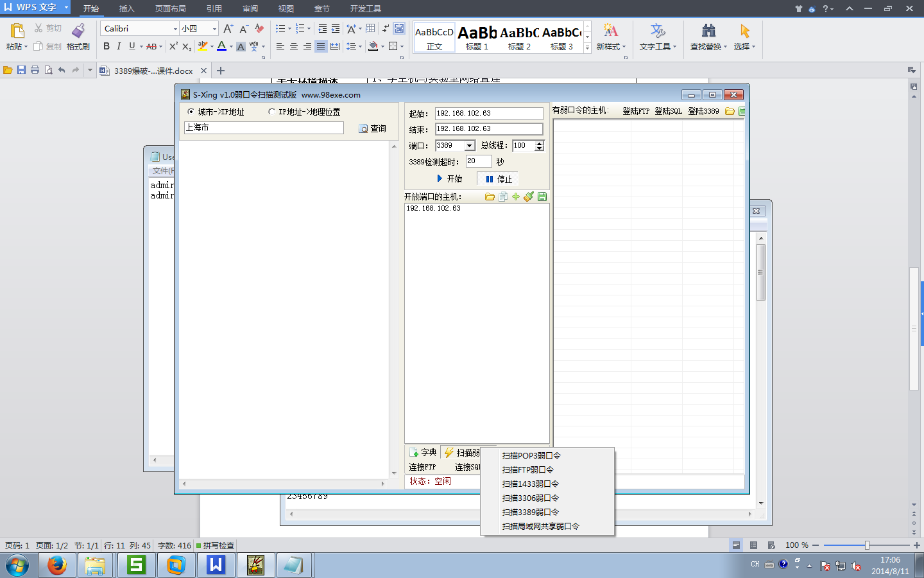Open folder icon beside 开放端口的主机
The width and height of the screenshot is (924, 578).
click(490, 197)
